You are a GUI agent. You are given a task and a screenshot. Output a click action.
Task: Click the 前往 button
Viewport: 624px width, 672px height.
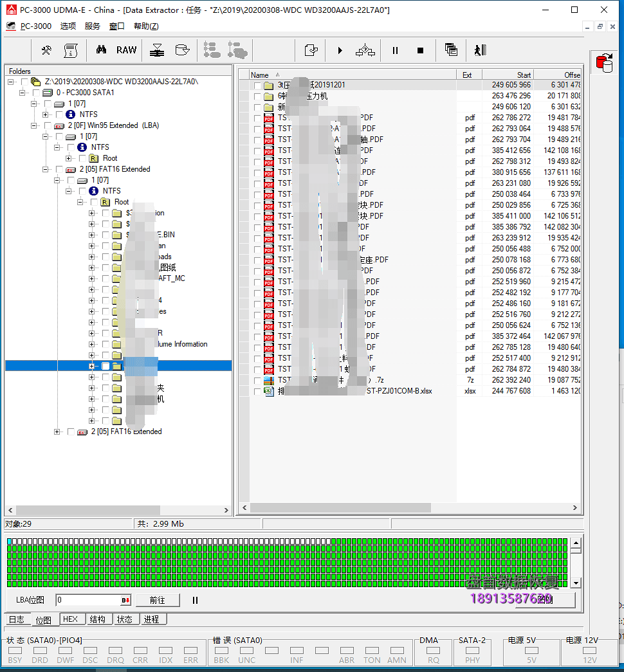point(158,601)
